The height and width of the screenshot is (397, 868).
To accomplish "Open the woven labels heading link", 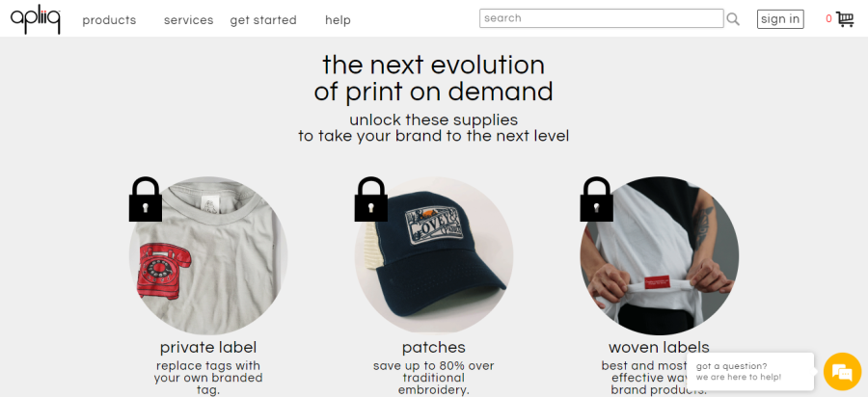I will pos(659,347).
